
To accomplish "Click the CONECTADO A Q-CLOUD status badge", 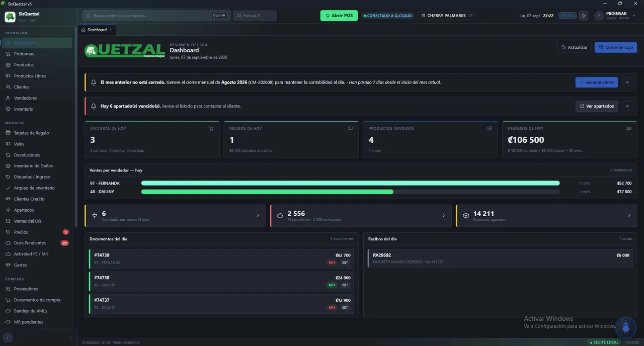I will click(x=387, y=16).
